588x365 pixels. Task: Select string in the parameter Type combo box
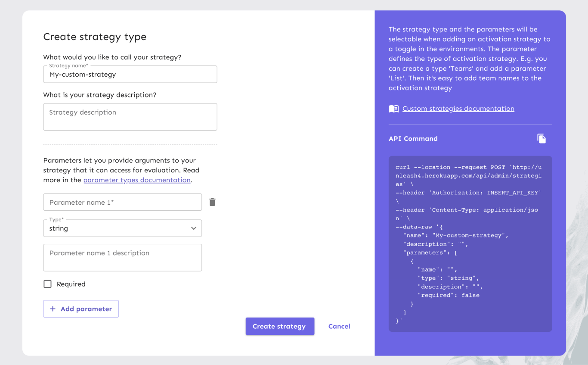[122, 228]
